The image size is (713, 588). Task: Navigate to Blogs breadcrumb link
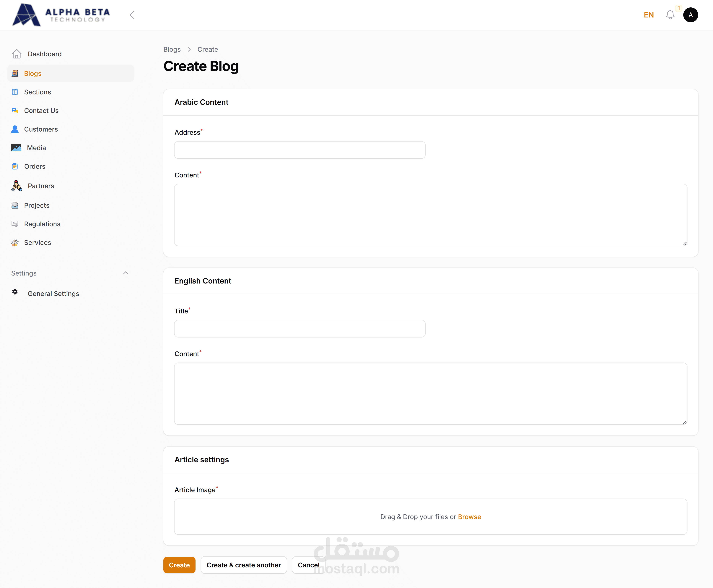tap(172, 49)
